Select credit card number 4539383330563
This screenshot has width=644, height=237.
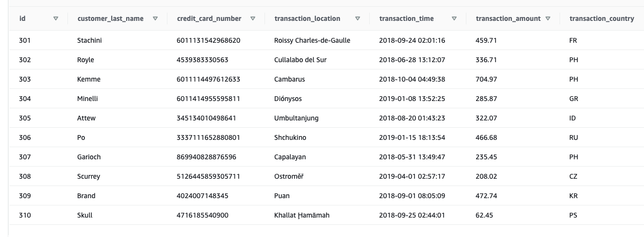pyautogui.click(x=202, y=60)
